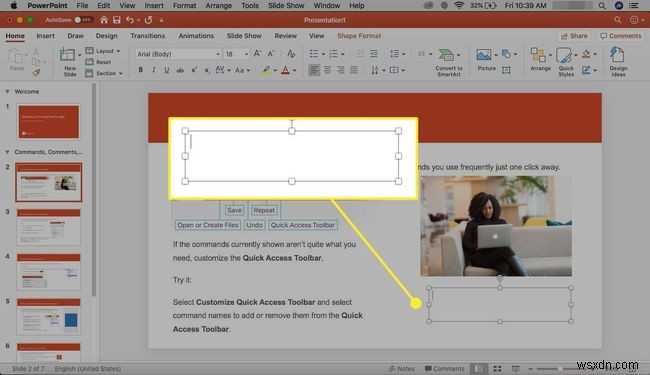Switch to the Transitions tab
650x375 pixels.
(148, 36)
